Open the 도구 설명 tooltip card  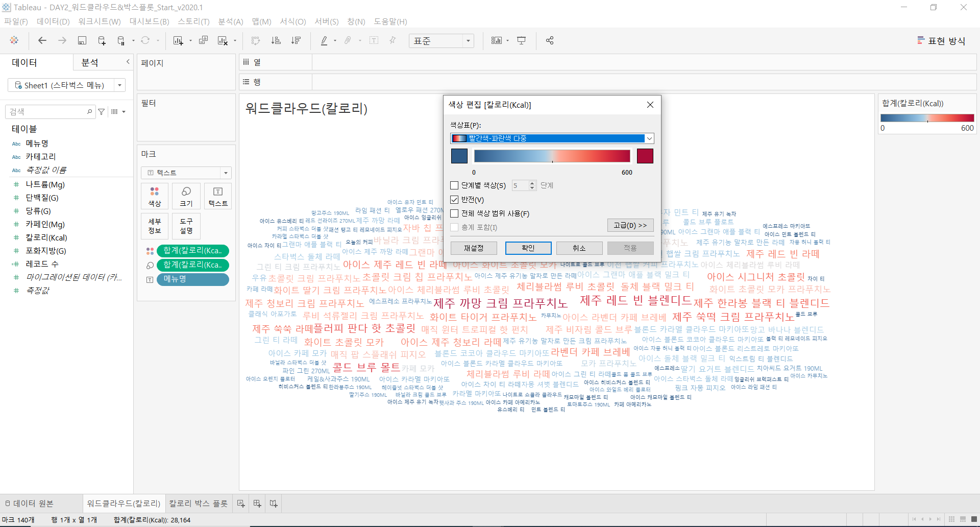coord(186,226)
